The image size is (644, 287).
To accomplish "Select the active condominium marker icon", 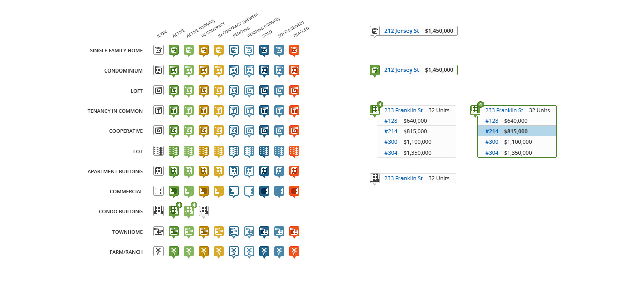I will (x=174, y=70).
